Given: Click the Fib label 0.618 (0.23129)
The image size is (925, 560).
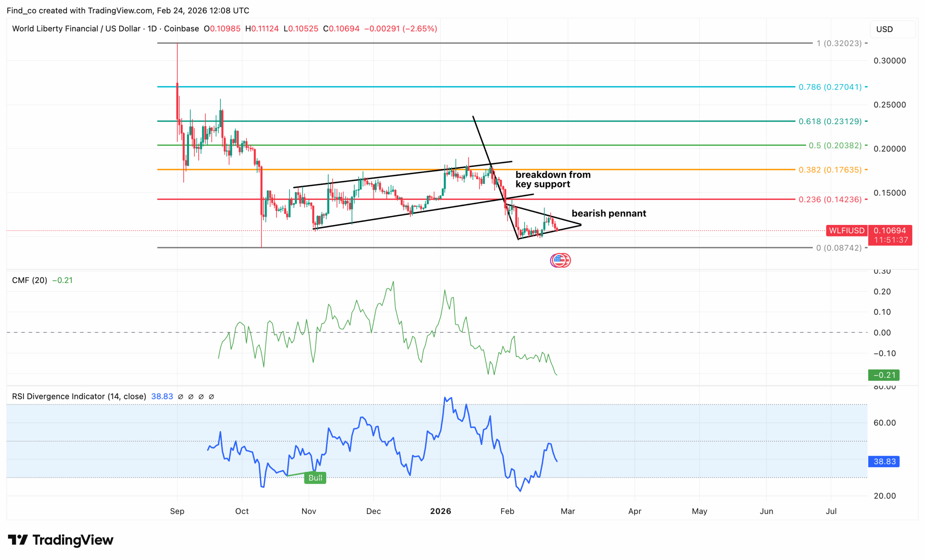Looking at the screenshot, I should click(830, 122).
